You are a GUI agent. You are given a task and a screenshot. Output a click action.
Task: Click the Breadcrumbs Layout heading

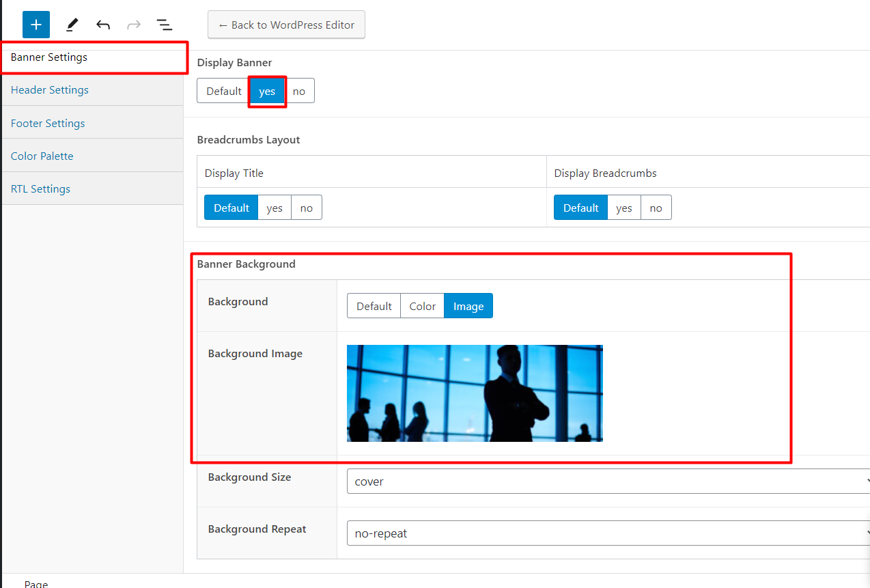[x=249, y=140]
